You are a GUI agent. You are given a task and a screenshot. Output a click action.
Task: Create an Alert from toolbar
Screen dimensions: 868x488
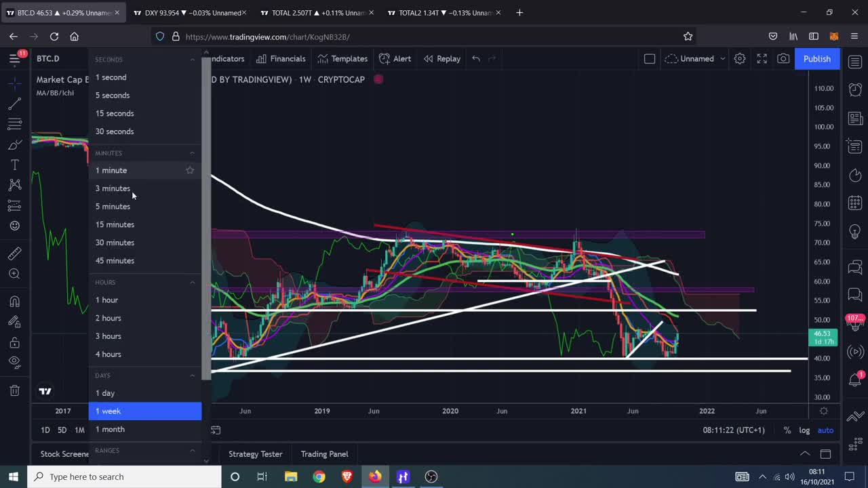tap(395, 59)
